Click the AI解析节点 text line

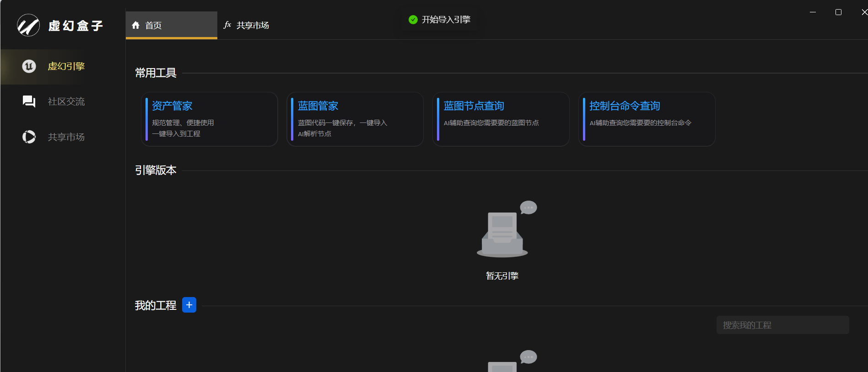314,133
